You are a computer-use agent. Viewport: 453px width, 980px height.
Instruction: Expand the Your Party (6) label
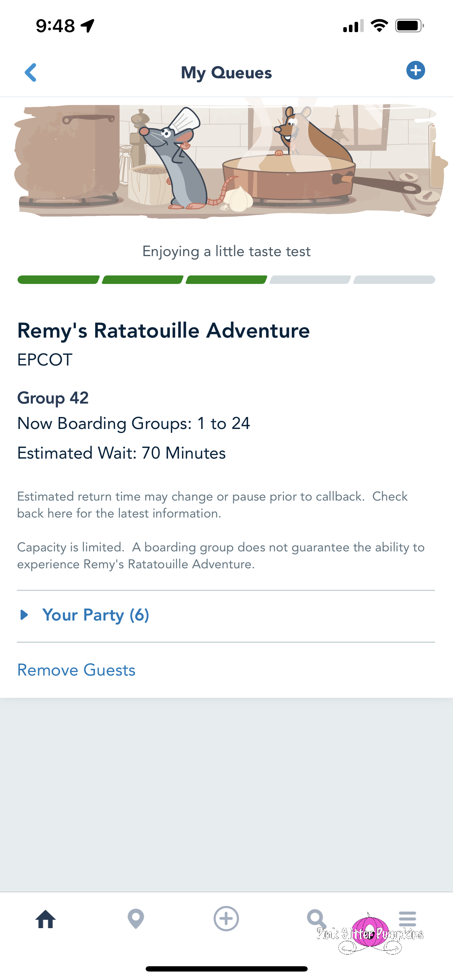pos(96,615)
